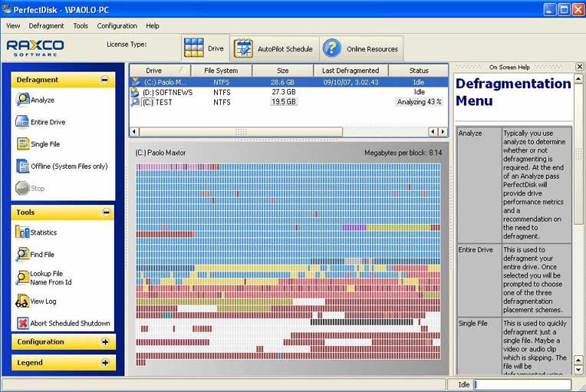Click the Find File icon
This screenshot has width=586, height=392.
tap(22, 254)
